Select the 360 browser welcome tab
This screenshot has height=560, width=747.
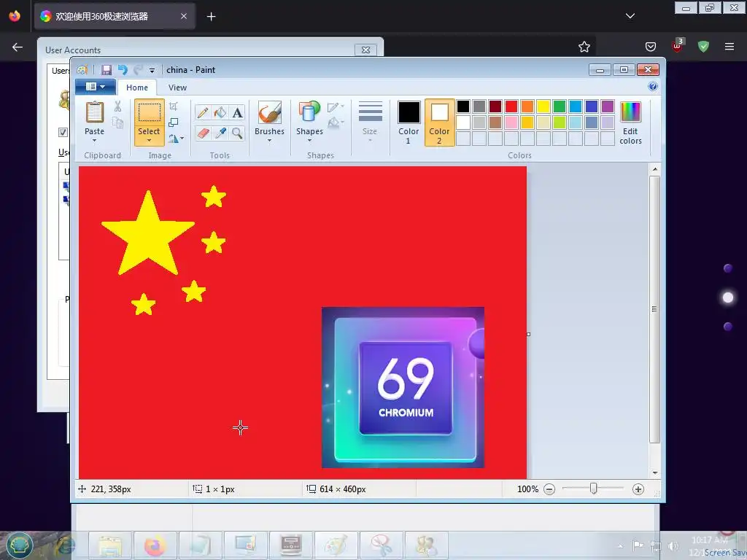coord(115,17)
